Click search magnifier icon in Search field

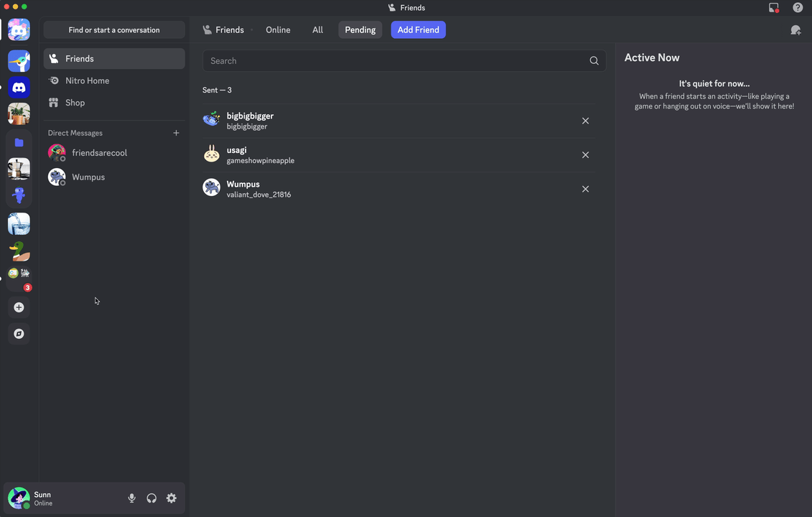click(x=594, y=60)
